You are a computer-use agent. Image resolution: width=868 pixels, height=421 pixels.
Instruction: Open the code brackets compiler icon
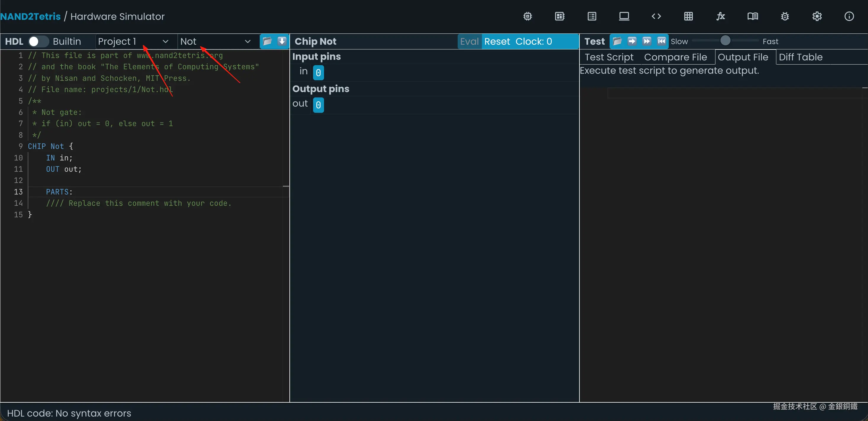(656, 16)
